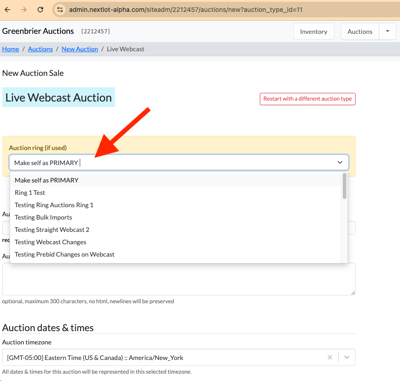Open the New Auction breadcrumb link
Screen dimensions: 400x381
pos(80,49)
